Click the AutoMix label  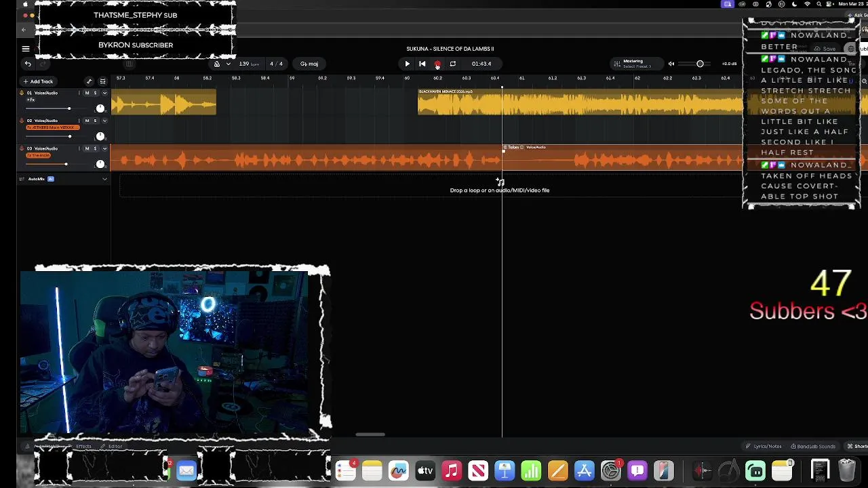pos(37,179)
